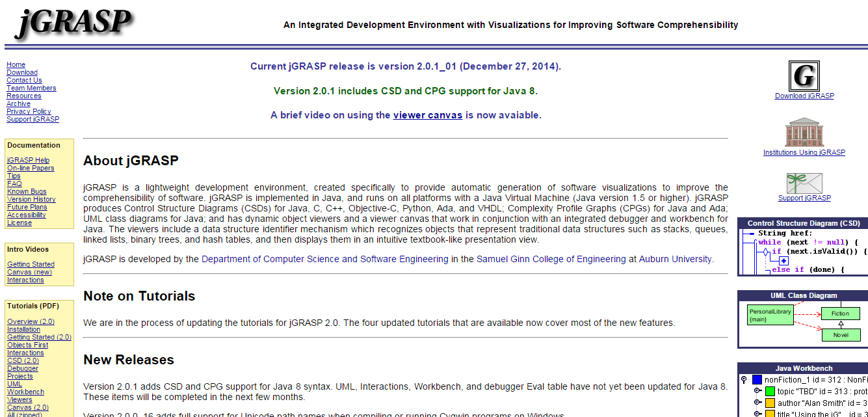The width and height of the screenshot is (868, 417).
Task: Open the CSD (2.0) tutorial link
Action: 23,361
